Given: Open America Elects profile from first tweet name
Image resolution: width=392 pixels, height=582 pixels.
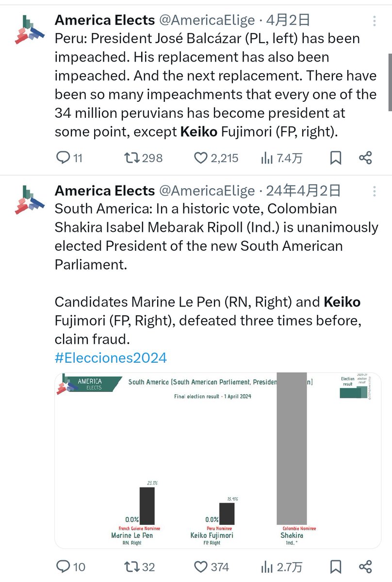Looking at the screenshot, I should click(x=105, y=20).
